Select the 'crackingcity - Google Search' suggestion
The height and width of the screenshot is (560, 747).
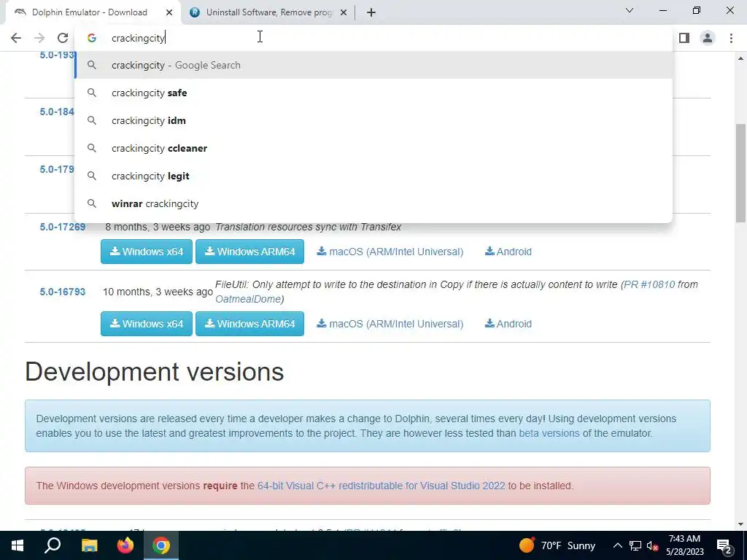pyautogui.click(x=373, y=65)
